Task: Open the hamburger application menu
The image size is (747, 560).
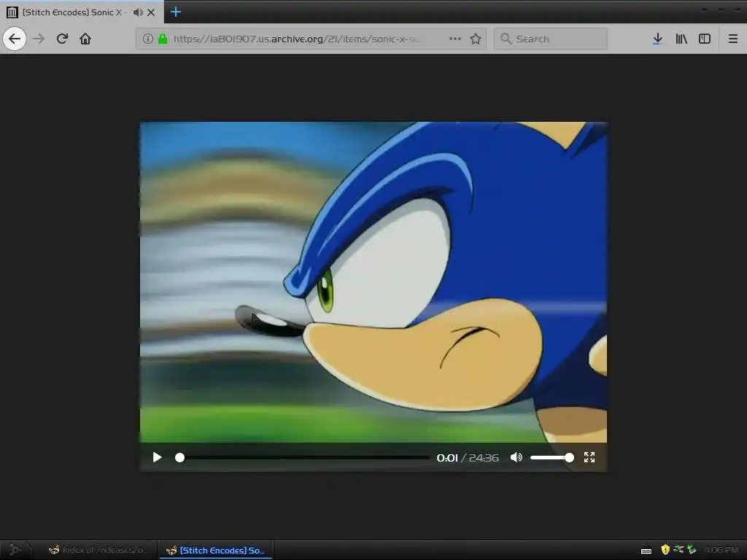Action: click(732, 39)
